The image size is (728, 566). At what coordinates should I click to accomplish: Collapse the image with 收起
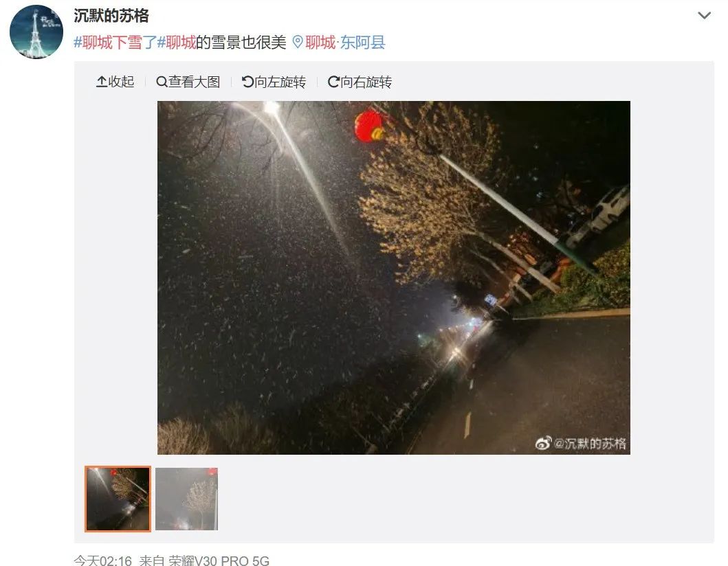point(115,82)
